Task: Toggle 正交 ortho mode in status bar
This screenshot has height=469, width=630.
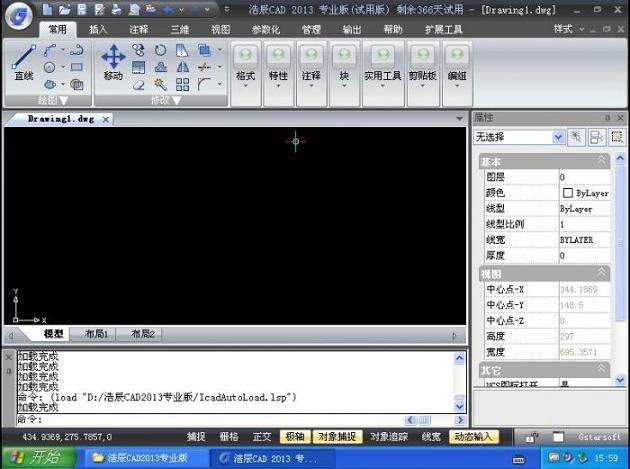Action: point(262,437)
